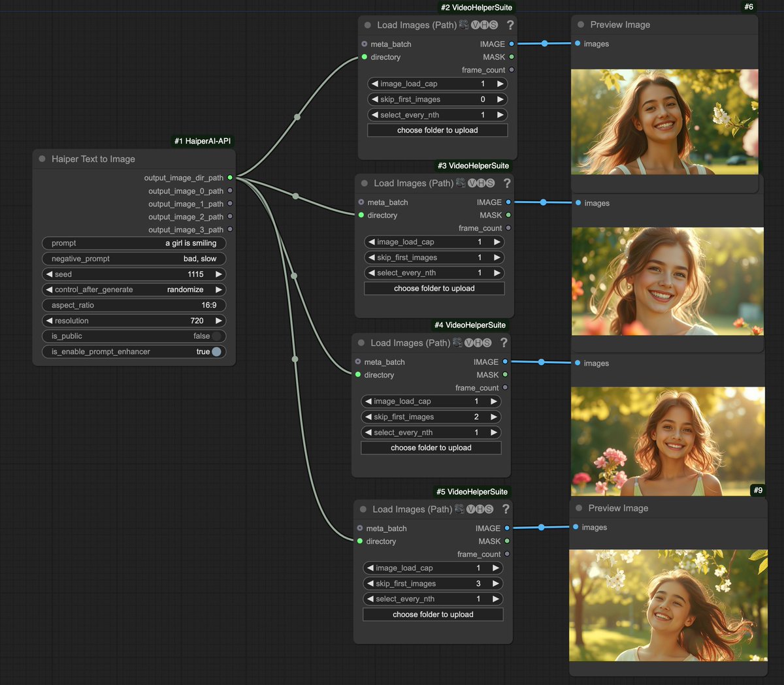Edit the aspect_ratio field showing 16:9

click(134, 305)
